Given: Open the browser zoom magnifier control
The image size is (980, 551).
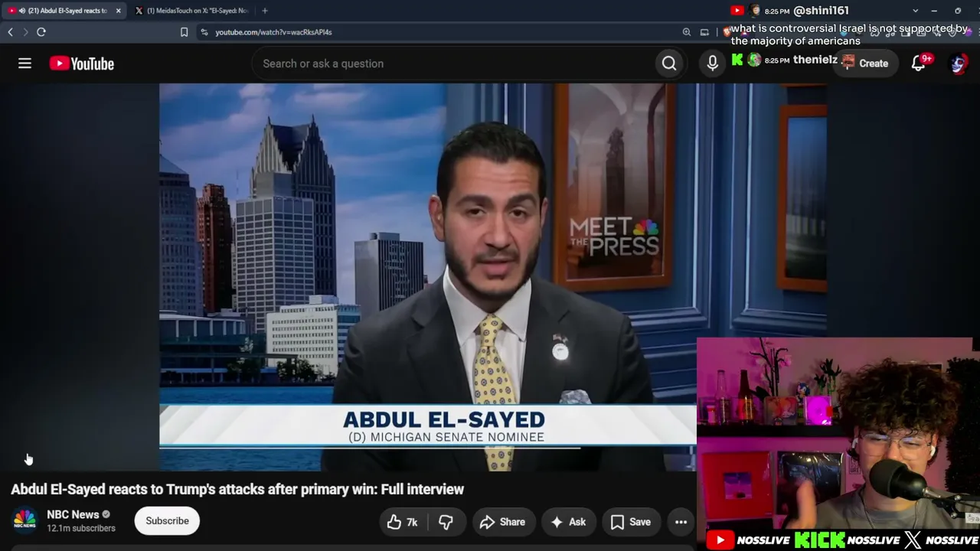Looking at the screenshot, I should (x=687, y=32).
